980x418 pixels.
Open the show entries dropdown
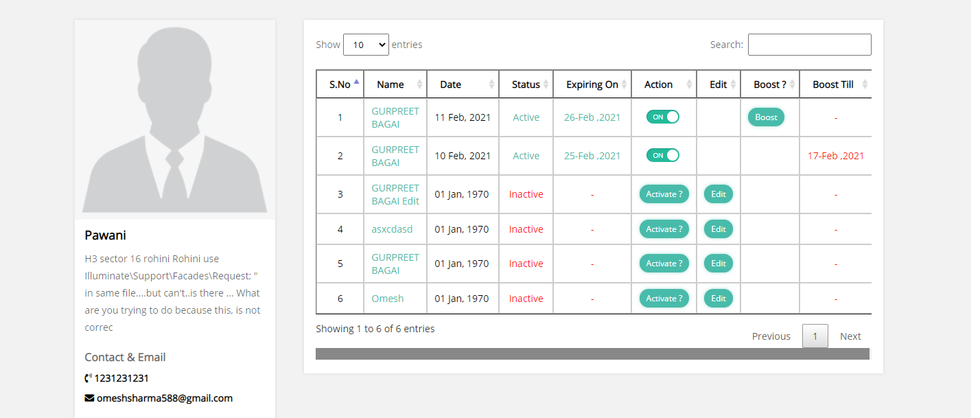click(366, 45)
